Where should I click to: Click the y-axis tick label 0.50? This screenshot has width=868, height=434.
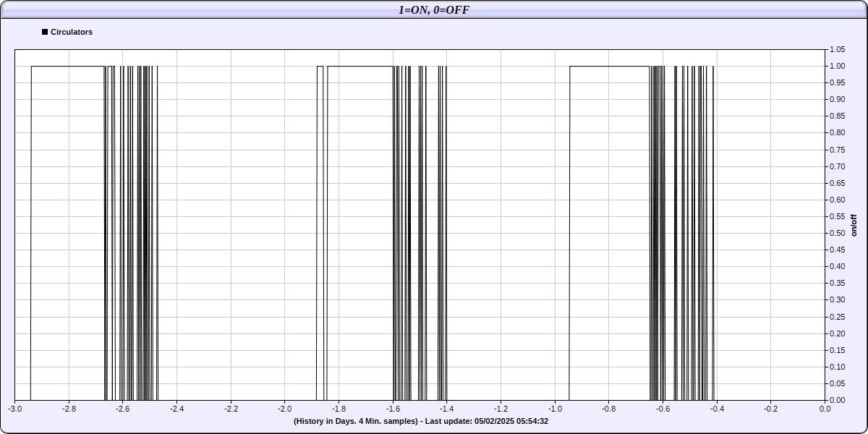pos(837,233)
